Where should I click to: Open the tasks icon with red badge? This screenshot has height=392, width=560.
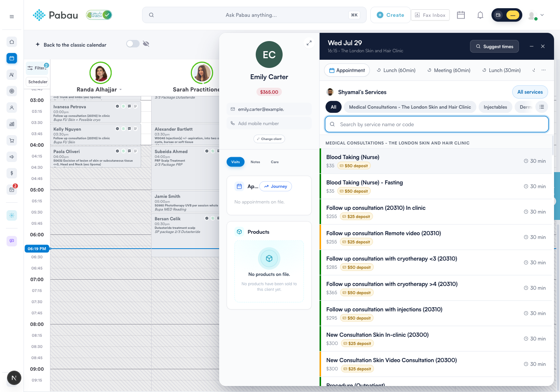pyautogui.click(x=12, y=190)
